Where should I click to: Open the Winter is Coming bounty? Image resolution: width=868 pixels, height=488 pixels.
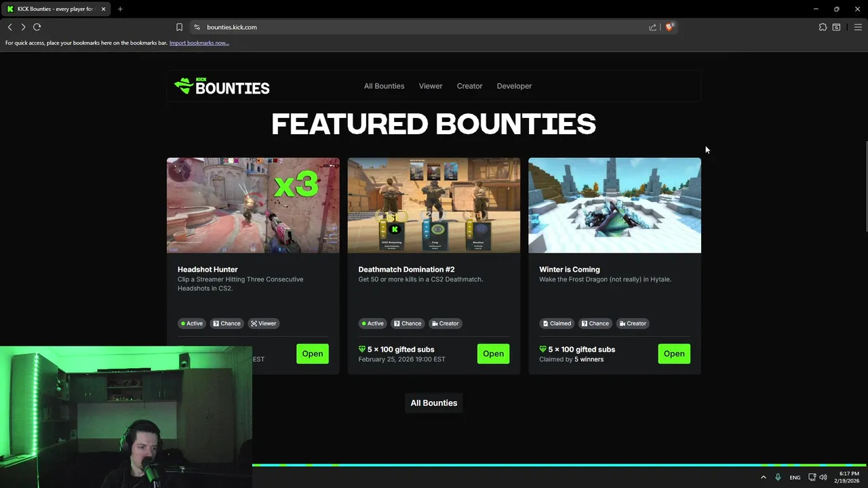[x=674, y=353]
